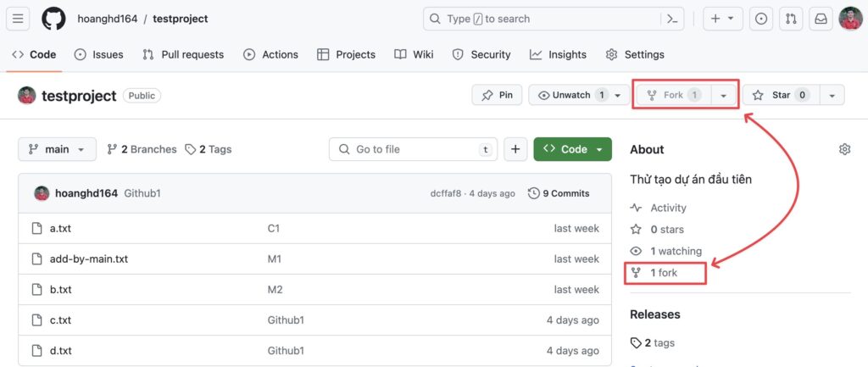Expand the Star lists dropdown arrow
Viewport: 868px width, 367px height.
(x=832, y=95)
